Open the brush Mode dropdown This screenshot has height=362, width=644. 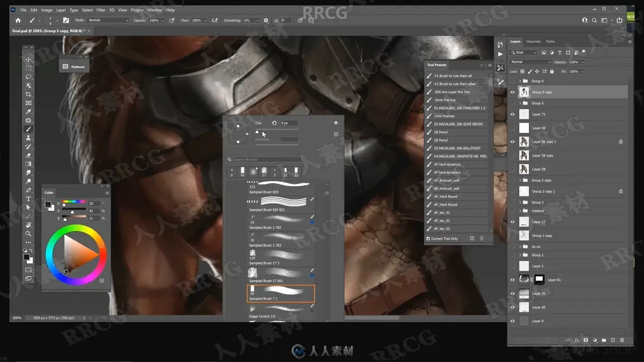point(108,20)
